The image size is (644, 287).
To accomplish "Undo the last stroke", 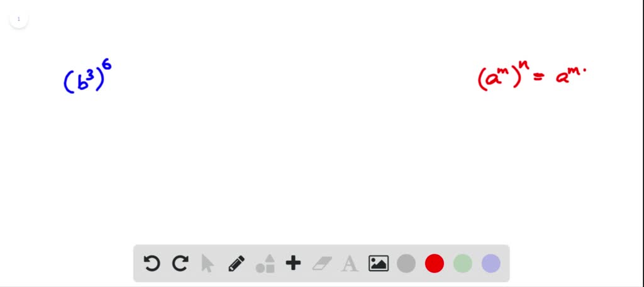I will 152,263.
